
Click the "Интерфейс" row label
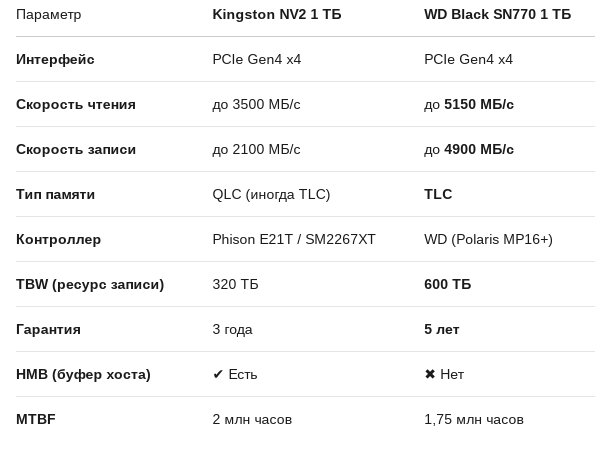[x=55, y=59]
